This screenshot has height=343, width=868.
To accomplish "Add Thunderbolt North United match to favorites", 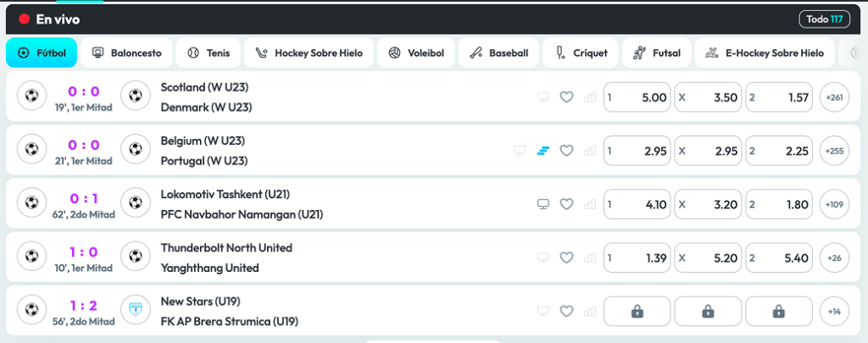I will pos(567,257).
